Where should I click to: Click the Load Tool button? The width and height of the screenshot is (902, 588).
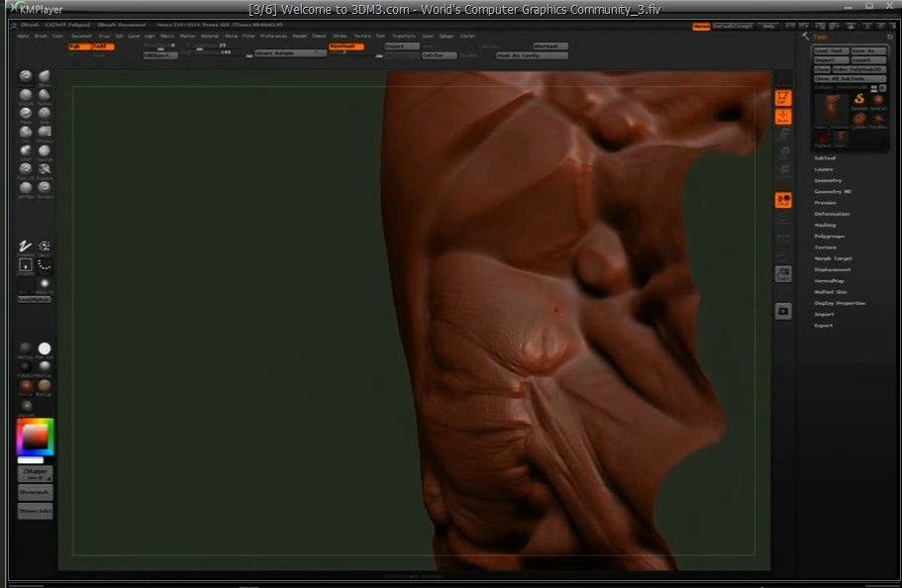[831, 50]
